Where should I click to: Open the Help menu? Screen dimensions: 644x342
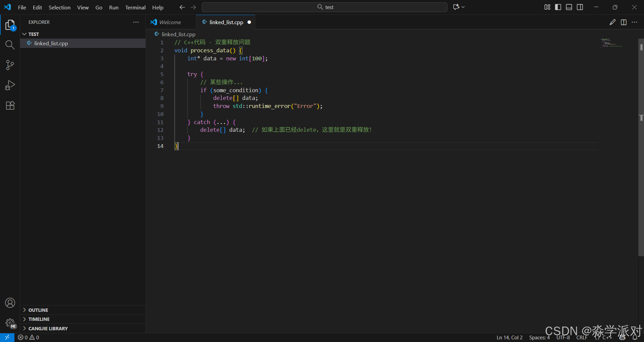pos(158,7)
